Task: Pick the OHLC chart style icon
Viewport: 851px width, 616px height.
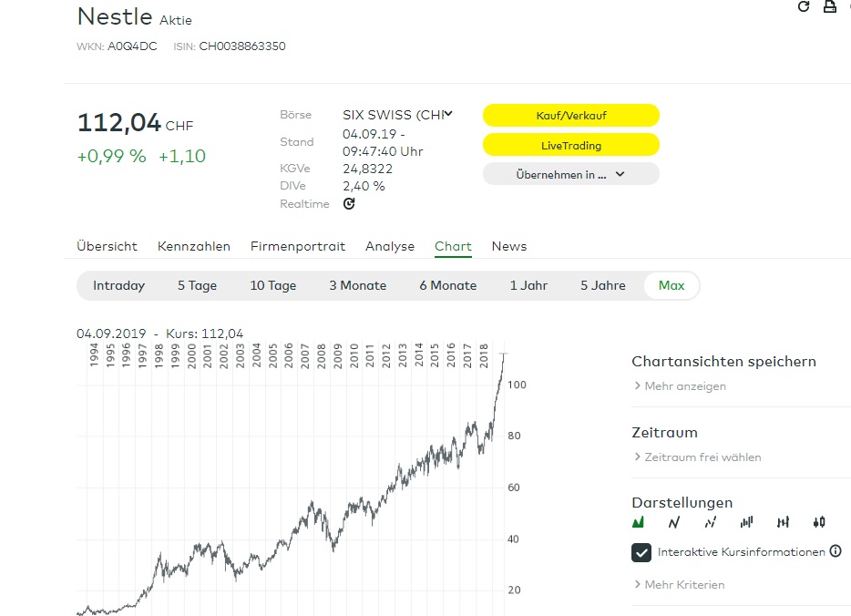Action: coord(783,522)
